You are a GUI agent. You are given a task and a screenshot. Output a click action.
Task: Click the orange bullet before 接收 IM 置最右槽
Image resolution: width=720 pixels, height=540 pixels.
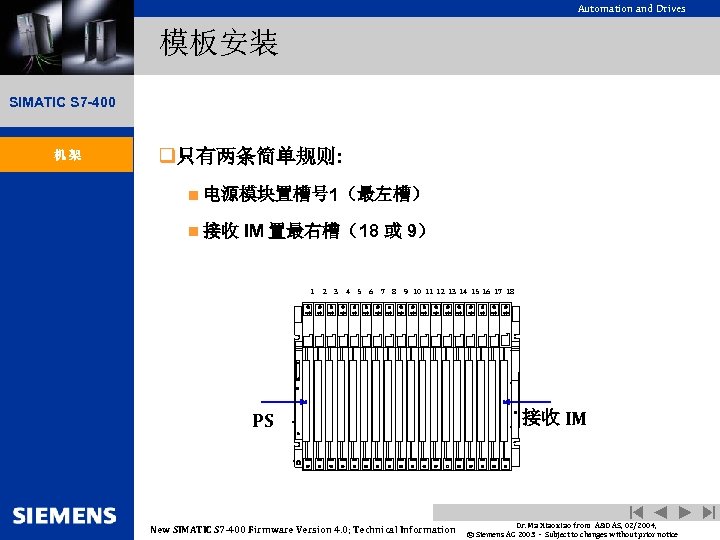point(193,231)
